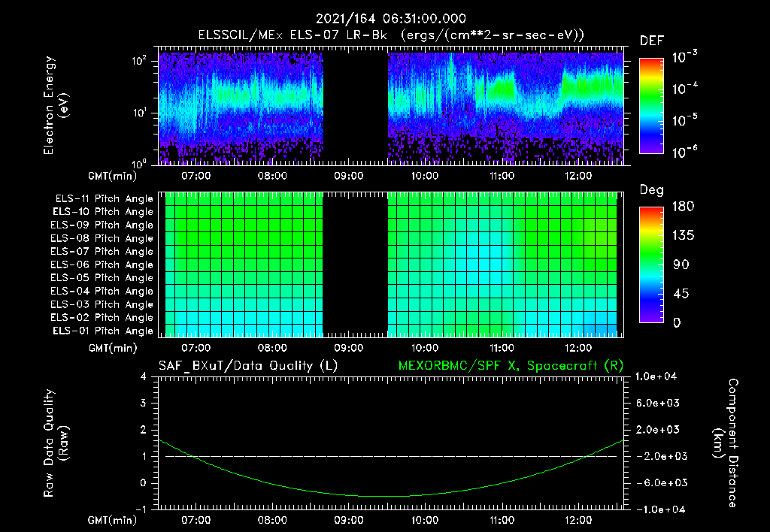Screen dimensions: 770x532
Task: Click the 10^-6 value on the DEF scale
Action: point(684,152)
